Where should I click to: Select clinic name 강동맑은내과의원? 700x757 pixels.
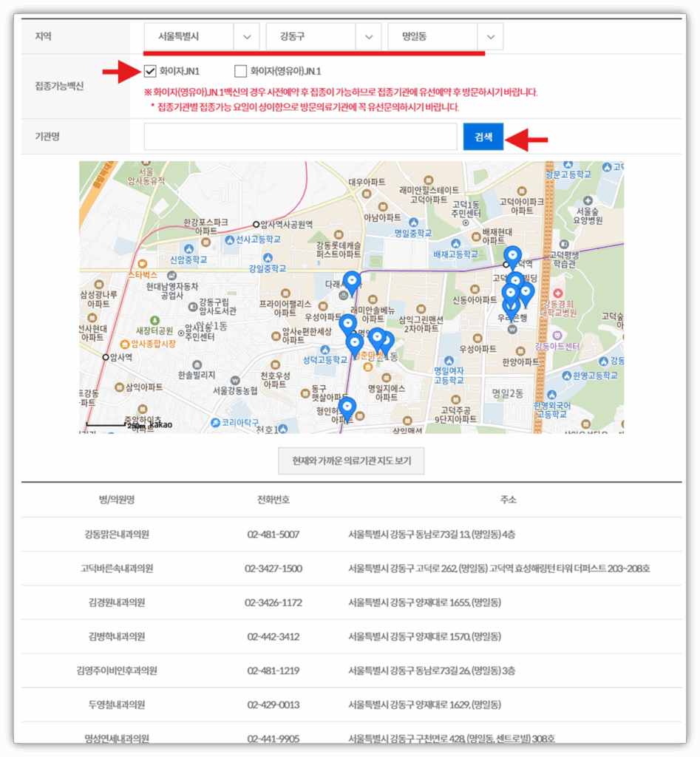click(117, 534)
